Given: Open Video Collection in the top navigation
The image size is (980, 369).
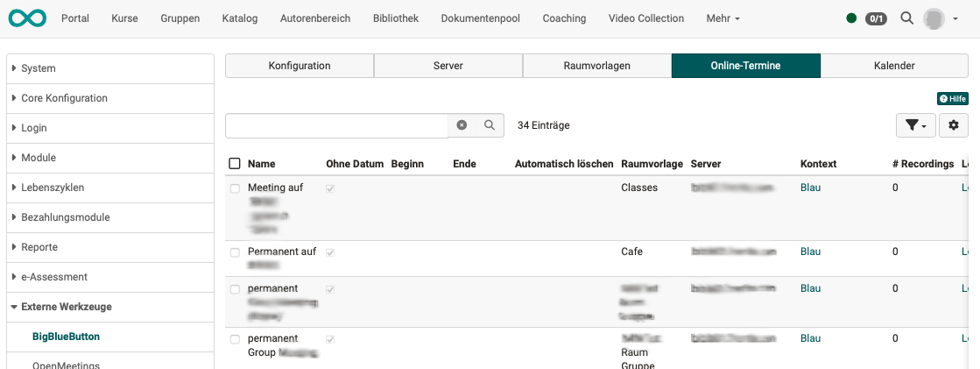Looking at the screenshot, I should click(646, 18).
